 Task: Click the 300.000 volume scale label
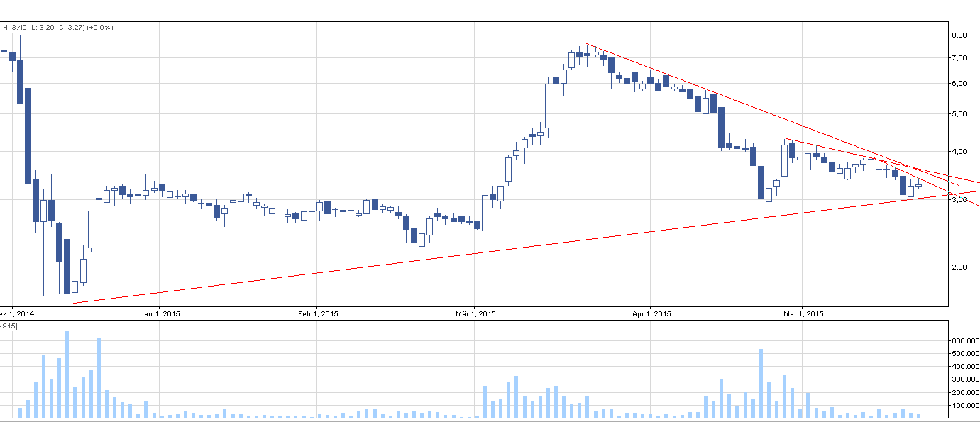pyautogui.click(x=965, y=380)
